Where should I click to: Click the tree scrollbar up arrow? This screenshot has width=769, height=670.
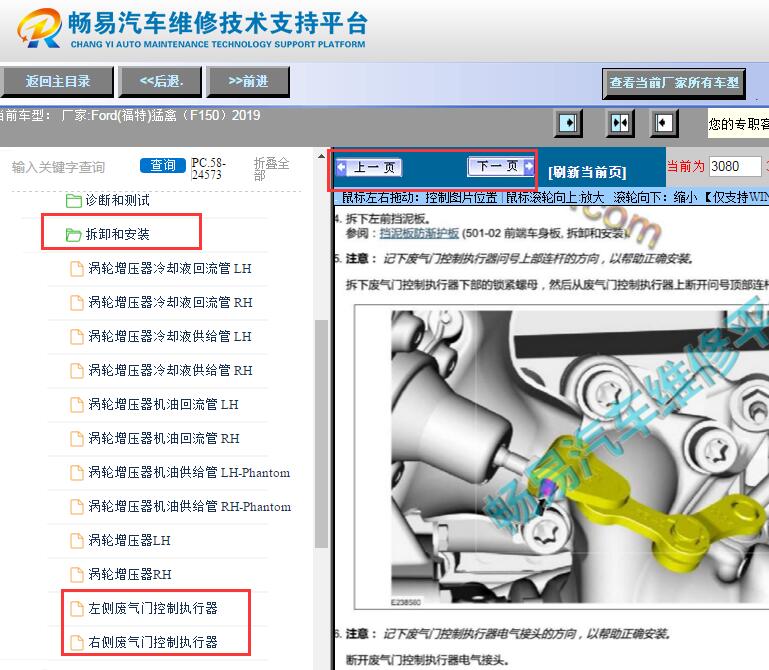322,156
